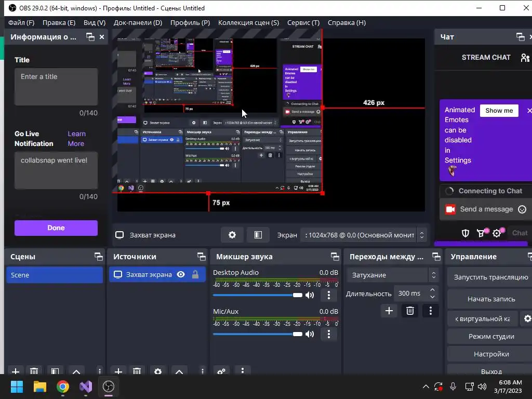The image size is (532, 399).
Task: Open the Вид menu
Action: click(95, 23)
